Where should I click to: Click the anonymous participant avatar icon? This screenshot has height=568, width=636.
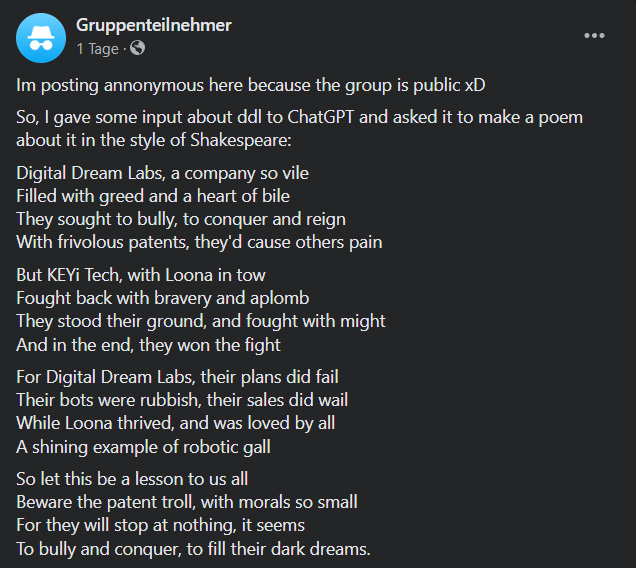pyautogui.click(x=41, y=38)
